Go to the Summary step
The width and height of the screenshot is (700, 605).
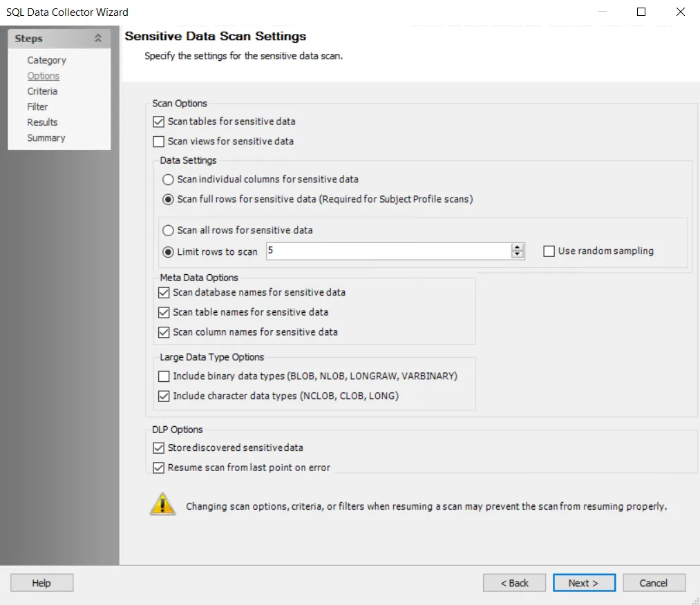(x=46, y=138)
